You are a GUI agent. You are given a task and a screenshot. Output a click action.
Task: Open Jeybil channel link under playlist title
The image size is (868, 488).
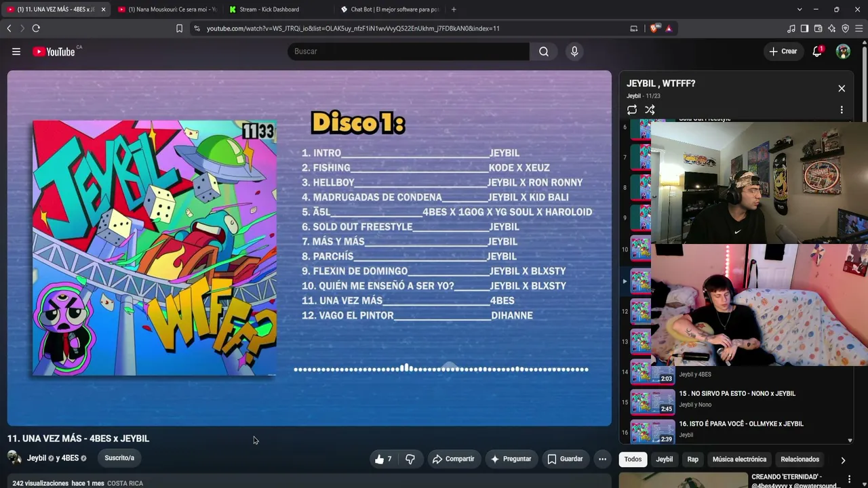pos(633,96)
